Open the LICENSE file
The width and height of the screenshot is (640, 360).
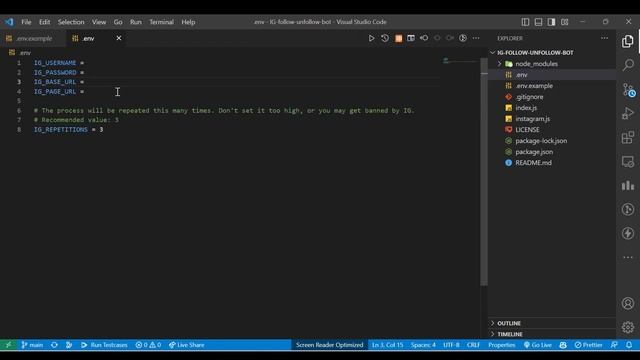527,129
